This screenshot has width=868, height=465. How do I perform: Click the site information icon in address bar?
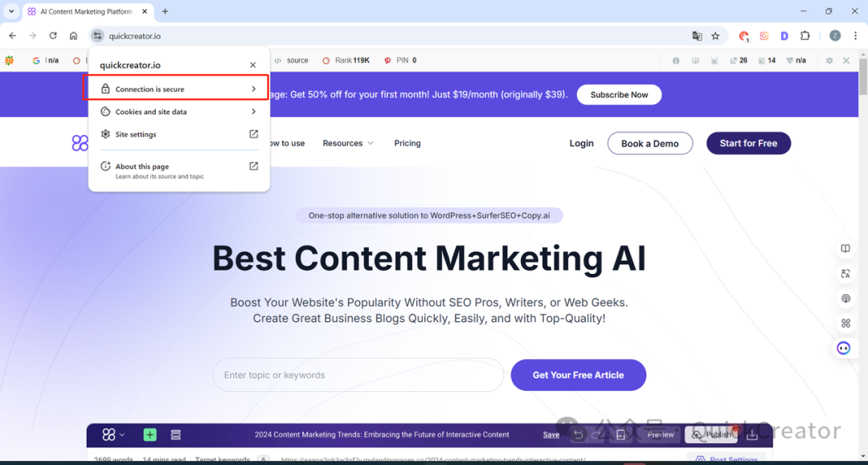point(97,36)
